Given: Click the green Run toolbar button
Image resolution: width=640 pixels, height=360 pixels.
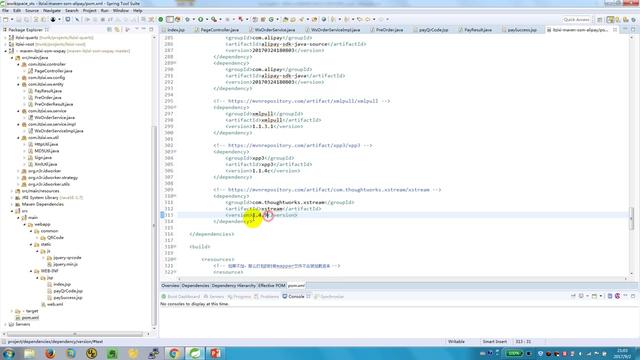Looking at the screenshot, I should 200,19.
